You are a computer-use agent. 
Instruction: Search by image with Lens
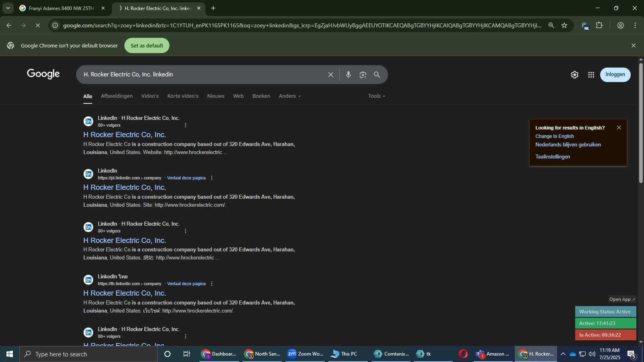(x=363, y=74)
